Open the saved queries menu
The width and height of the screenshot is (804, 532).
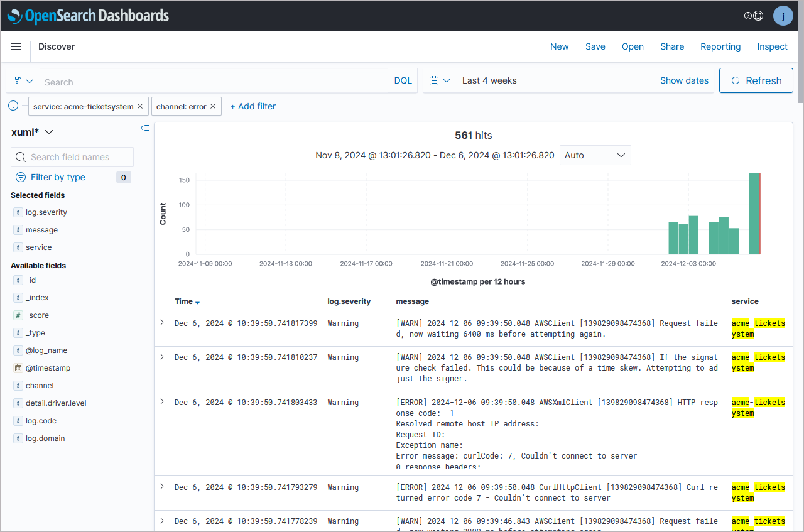tap(23, 81)
